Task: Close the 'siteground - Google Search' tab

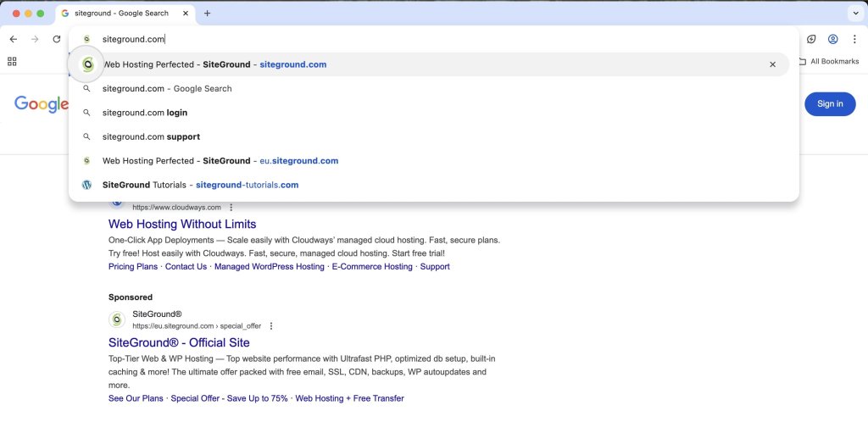Action: pos(186,14)
